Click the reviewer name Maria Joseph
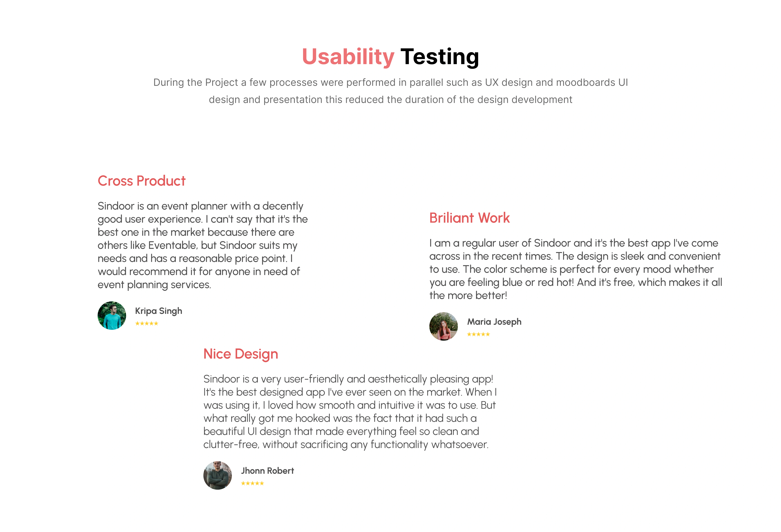 click(x=494, y=322)
